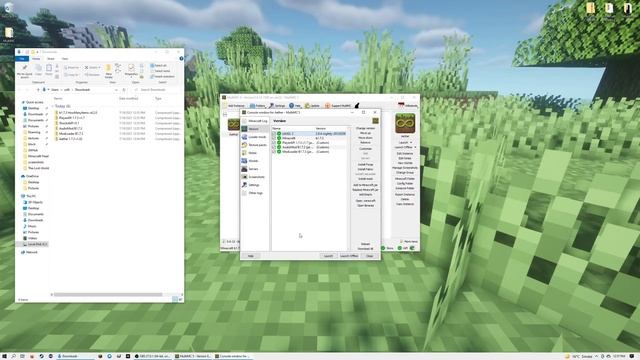
Task: Click Properties in Explorer ribbon
Action: coord(131,70)
